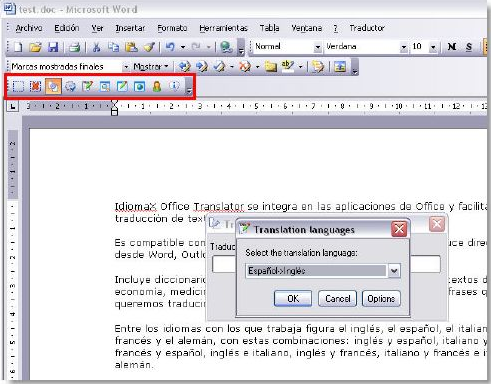491x384 pixels.
Task: Go to the previous change
Action: point(184,67)
